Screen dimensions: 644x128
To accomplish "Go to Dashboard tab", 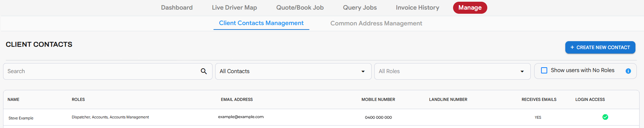I will pos(177,8).
